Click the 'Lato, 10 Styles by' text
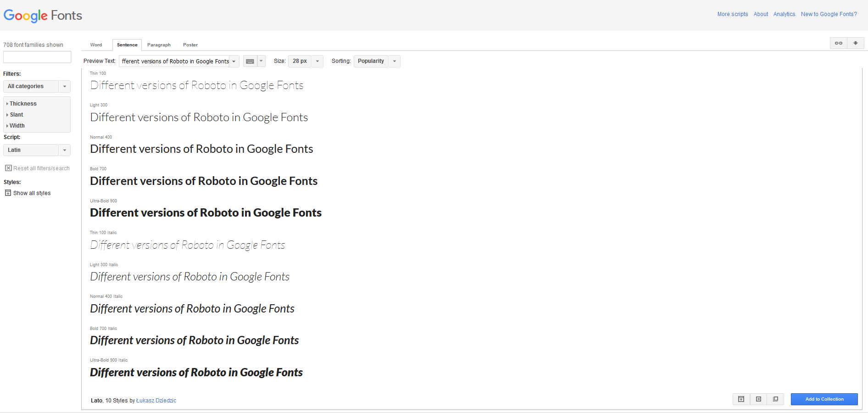The width and height of the screenshot is (868, 413). tap(113, 401)
